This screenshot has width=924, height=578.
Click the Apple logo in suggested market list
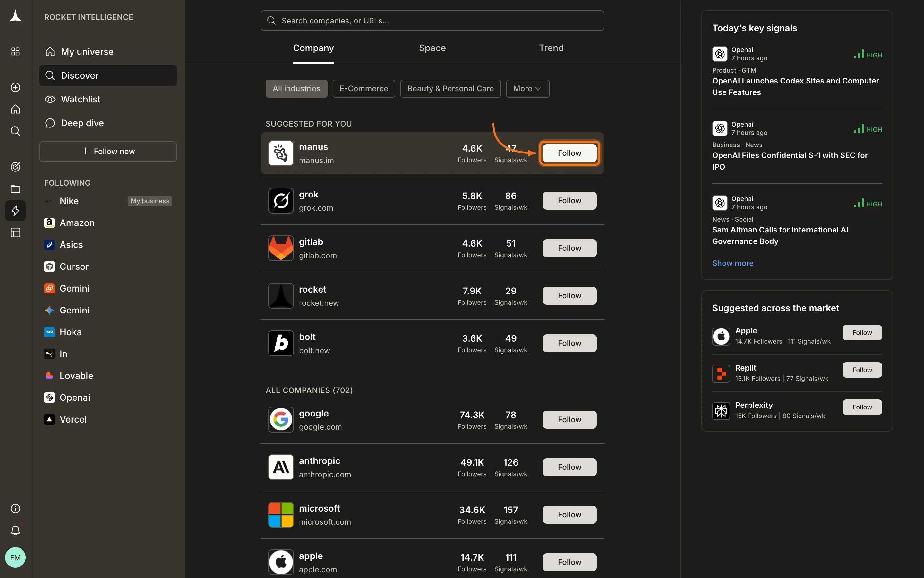(721, 337)
